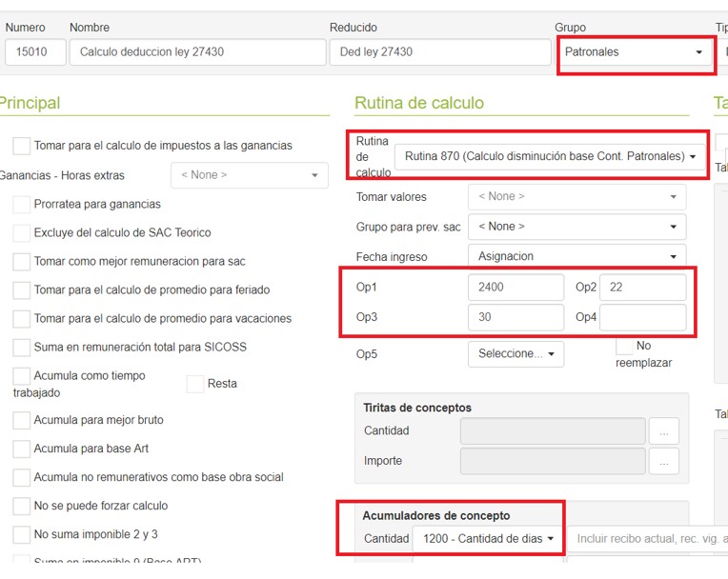Toggle 'No se puede forzar calculo'

coord(21,506)
